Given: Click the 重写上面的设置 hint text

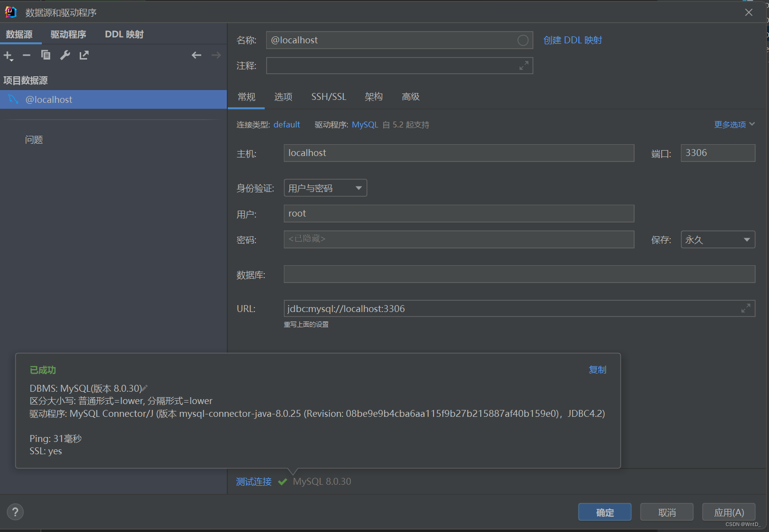Looking at the screenshot, I should tap(306, 324).
